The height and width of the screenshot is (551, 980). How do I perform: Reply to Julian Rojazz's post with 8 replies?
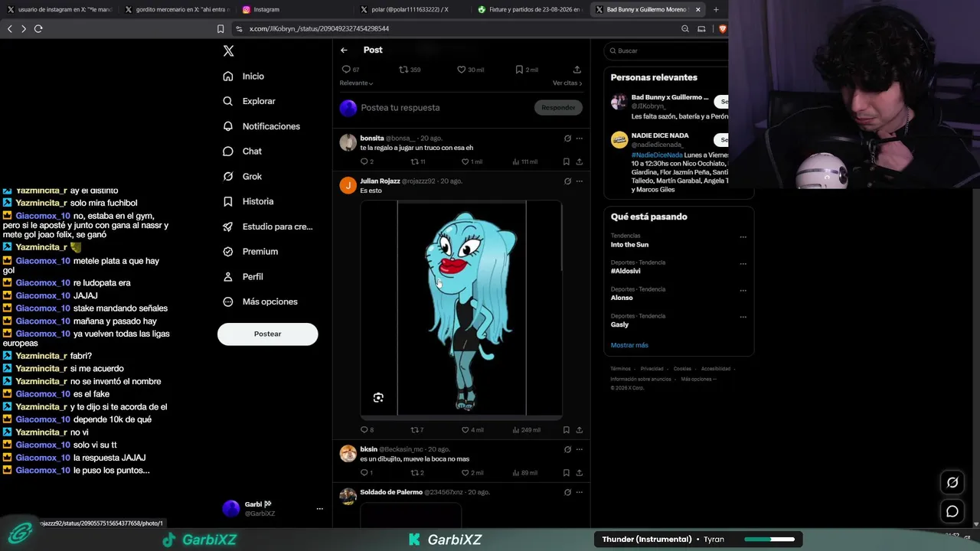(x=367, y=429)
